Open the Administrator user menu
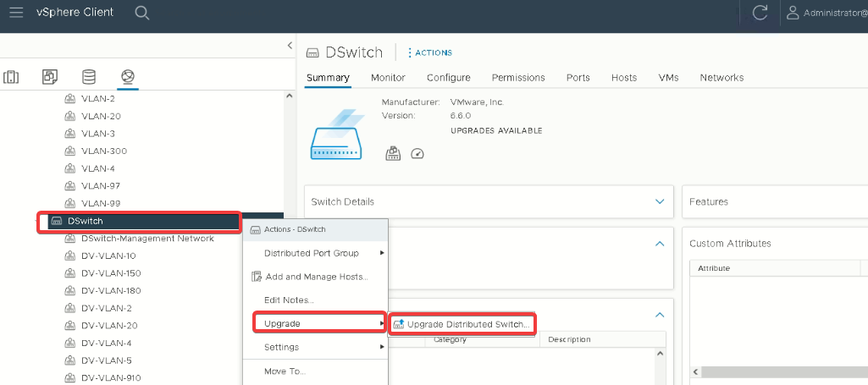Screen dimensions: 868x385 (827, 13)
